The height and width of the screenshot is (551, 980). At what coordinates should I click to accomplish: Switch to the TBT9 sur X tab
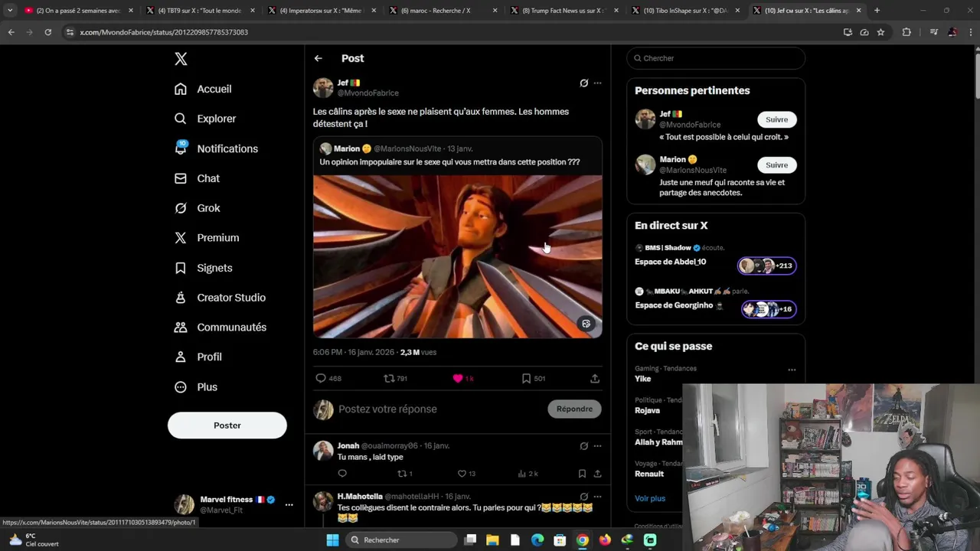(x=199, y=11)
